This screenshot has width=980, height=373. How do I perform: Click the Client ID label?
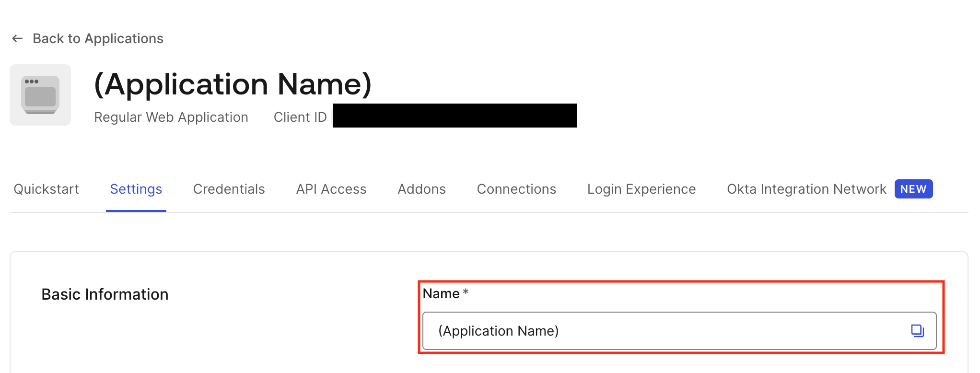coord(300,117)
